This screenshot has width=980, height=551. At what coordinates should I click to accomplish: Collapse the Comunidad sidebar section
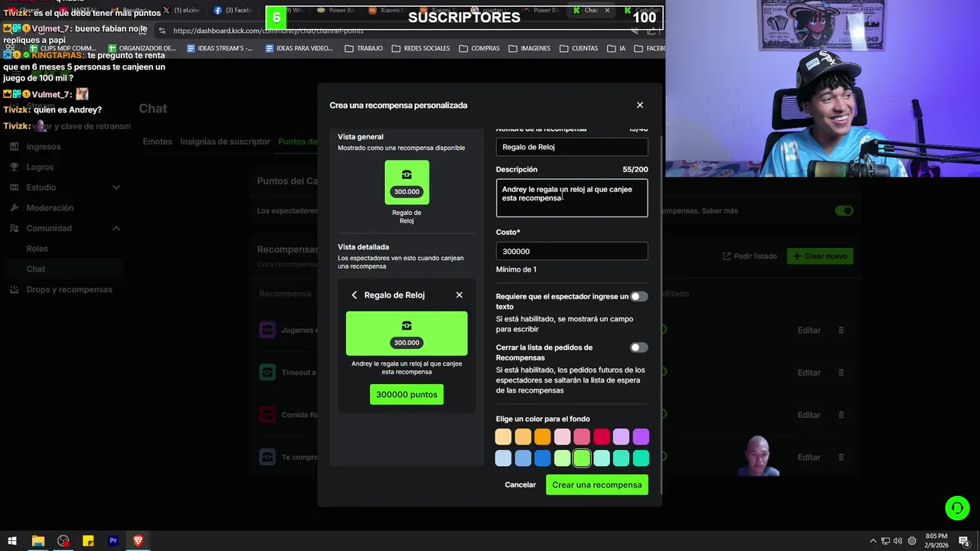click(x=116, y=228)
